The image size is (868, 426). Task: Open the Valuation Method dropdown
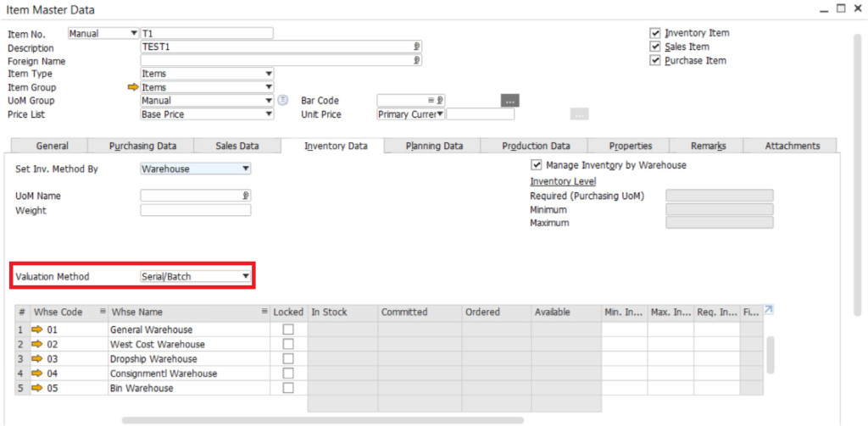[196, 276]
